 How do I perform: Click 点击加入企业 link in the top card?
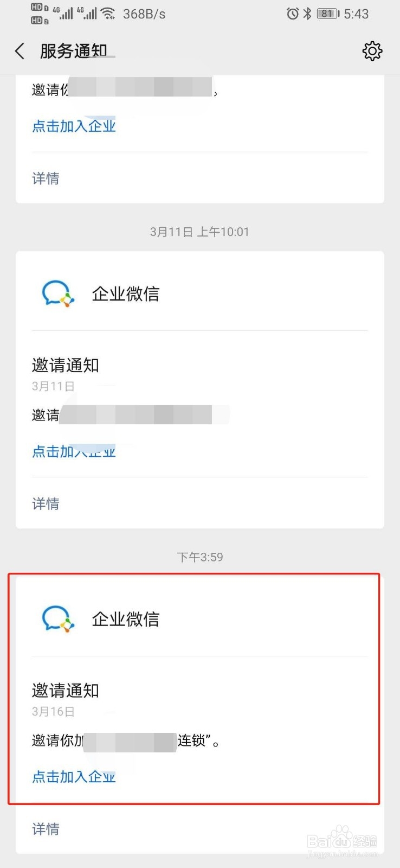(x=74, y=126)
